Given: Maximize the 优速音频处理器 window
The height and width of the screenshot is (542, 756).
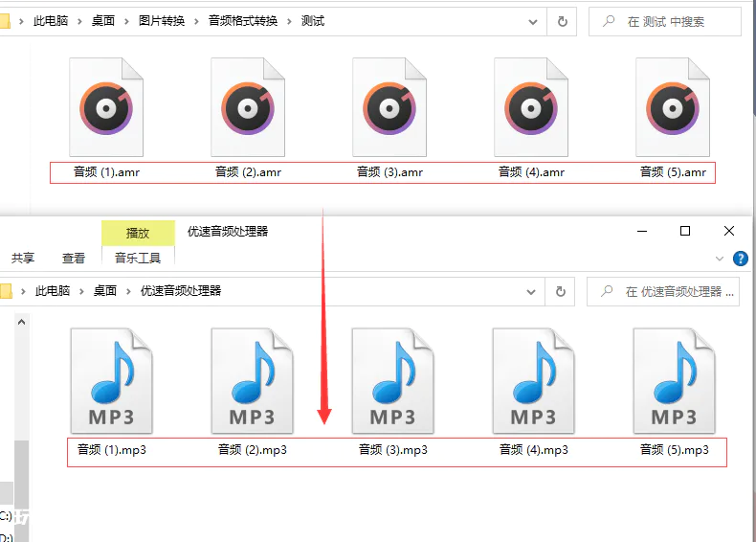Looking at the screenshot, I should [x=685, y=231].
